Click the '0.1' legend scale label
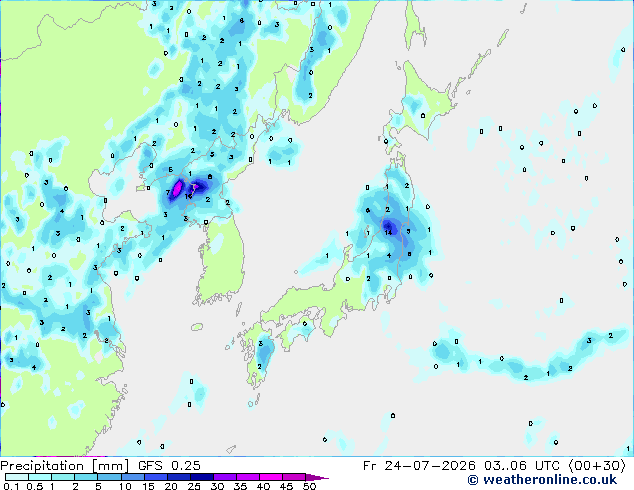Viewport: 634px width, 490px height. coord(11,486)
